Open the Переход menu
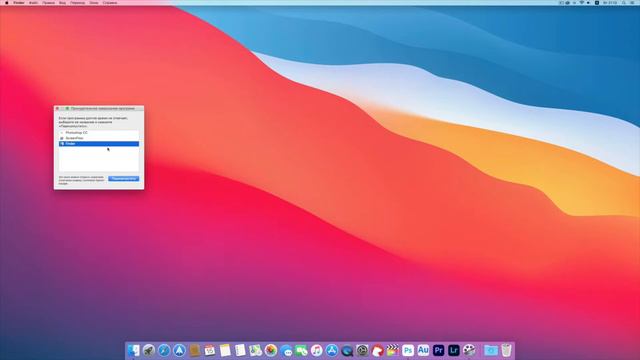 click(78, 3)
